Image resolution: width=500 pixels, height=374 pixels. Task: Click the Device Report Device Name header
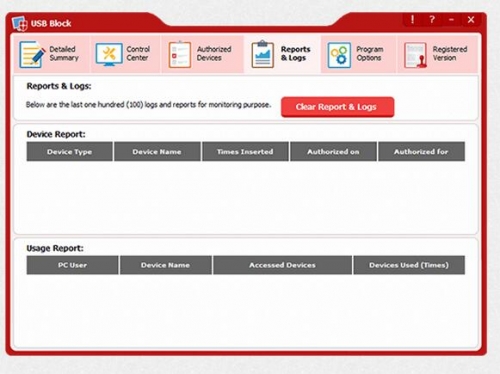click(x=157, y=152)
